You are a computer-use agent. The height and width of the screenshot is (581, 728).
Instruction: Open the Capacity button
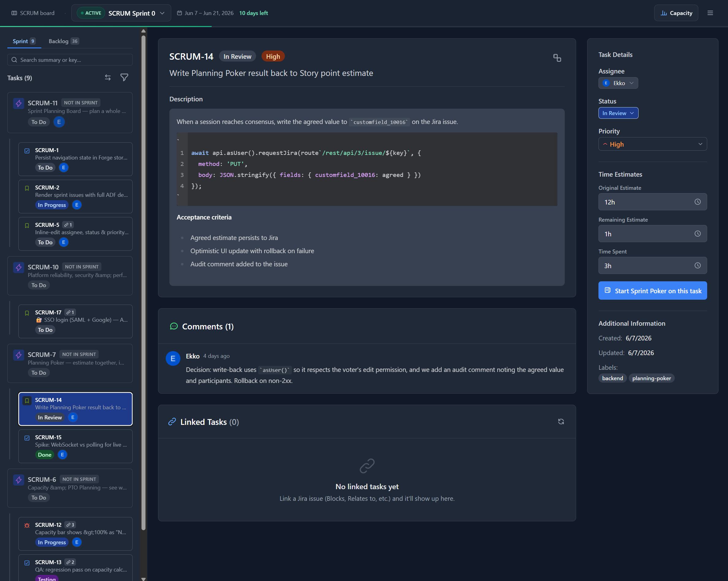[x=676, y=13]
